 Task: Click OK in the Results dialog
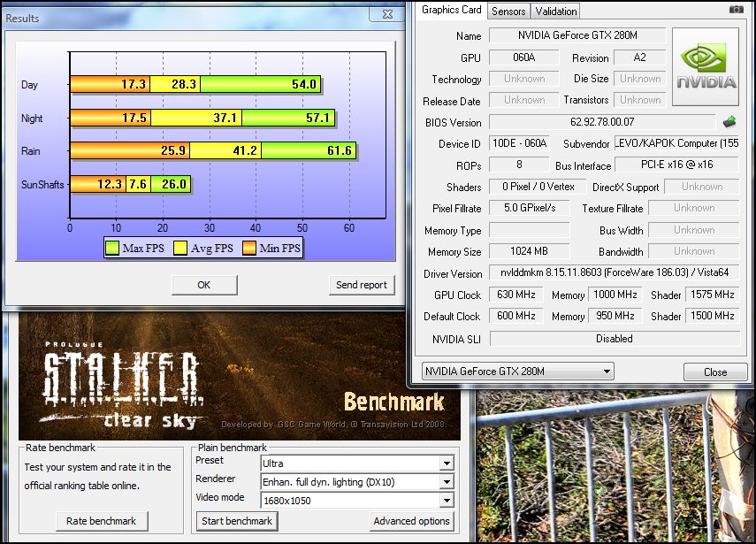click(x=204, y=285)
